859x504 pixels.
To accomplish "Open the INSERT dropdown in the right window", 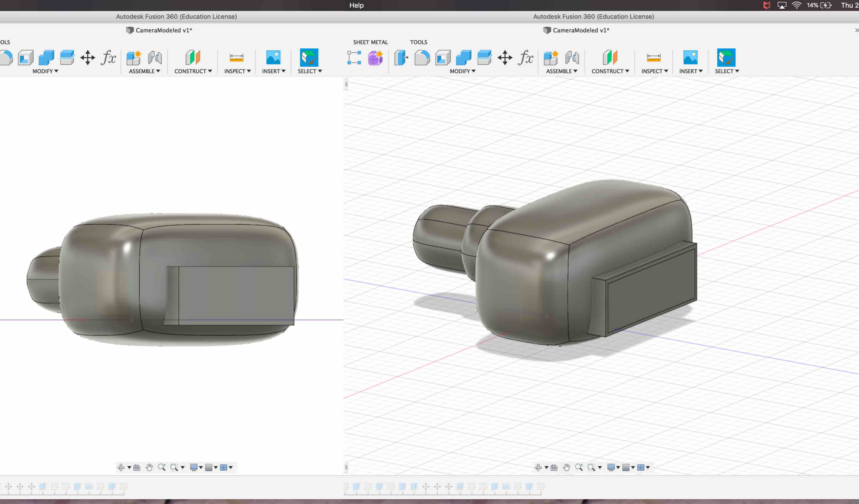I will pyautogui.click(x=691, y=71).
